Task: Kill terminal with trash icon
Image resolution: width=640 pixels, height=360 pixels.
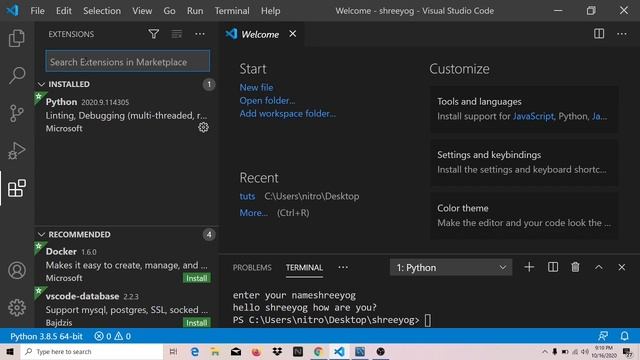Action: point(575,267)
